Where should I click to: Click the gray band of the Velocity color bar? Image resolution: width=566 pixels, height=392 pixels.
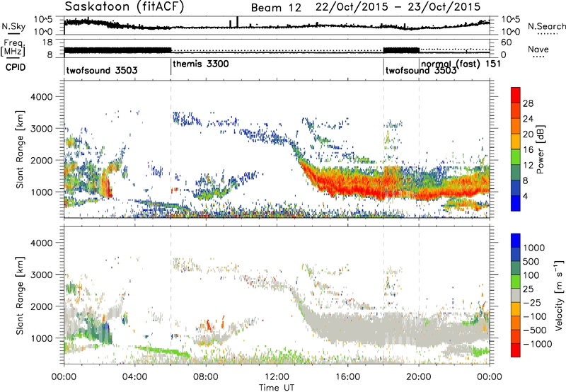[516, 296]
